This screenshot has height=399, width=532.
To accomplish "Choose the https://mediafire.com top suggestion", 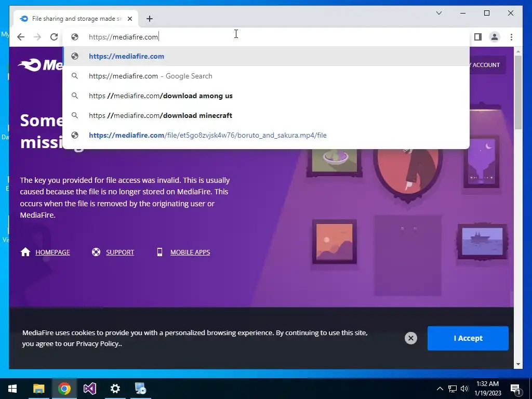I will pyautogui.click(x=267, y=56).
